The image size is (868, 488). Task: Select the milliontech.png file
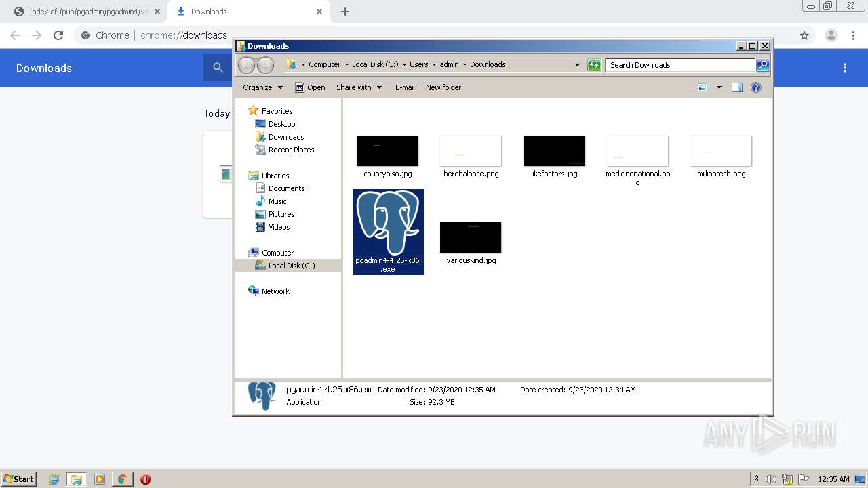721,156
